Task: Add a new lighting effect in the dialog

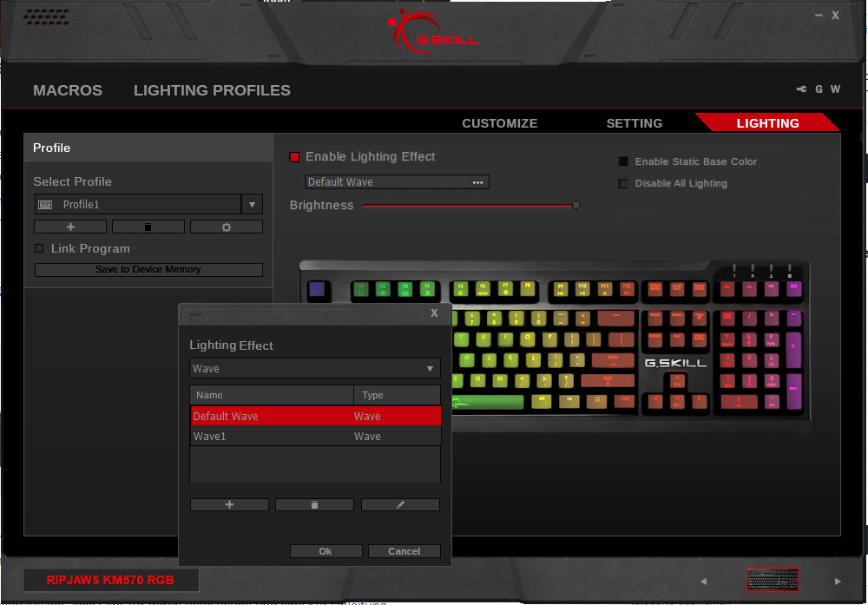Action: (229, 504)
